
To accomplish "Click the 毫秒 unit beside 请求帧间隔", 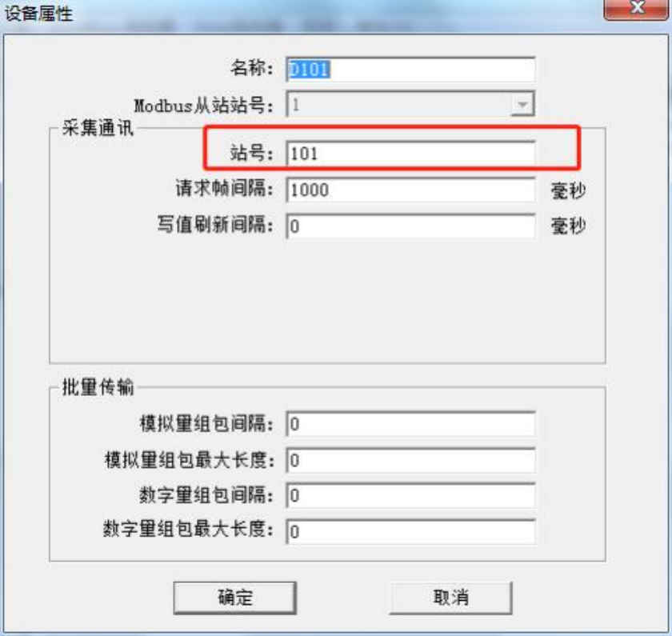I will click(568, 190).
